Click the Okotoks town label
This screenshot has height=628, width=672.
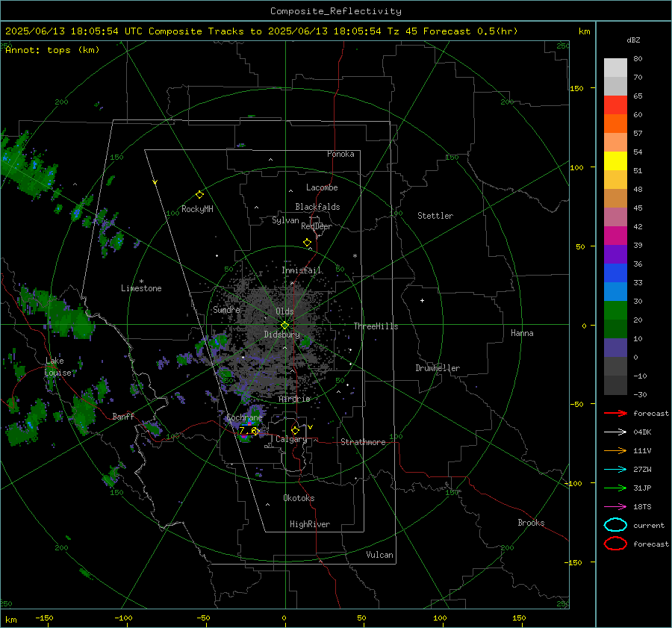(299, 497)
